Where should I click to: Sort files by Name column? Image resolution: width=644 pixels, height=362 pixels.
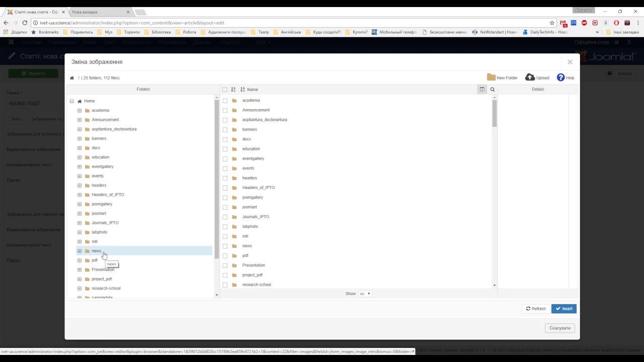click(249, 89)
